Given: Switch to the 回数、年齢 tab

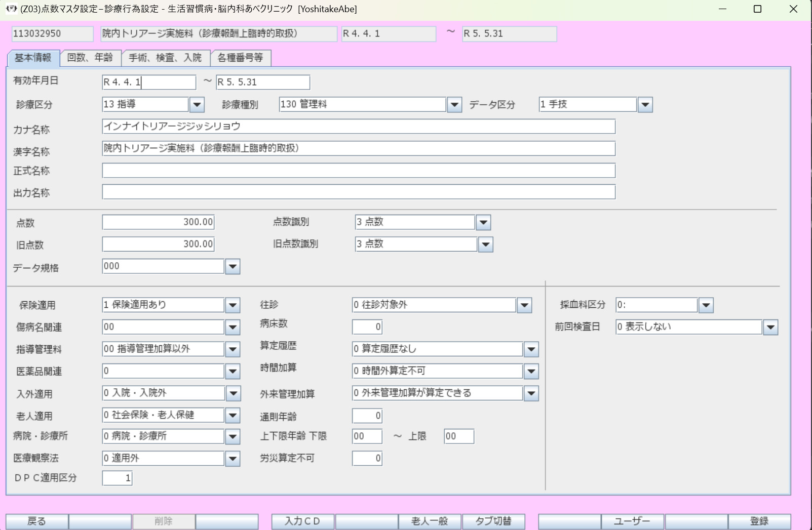Looking at the screenshot, I should click(x=90, y=58).
